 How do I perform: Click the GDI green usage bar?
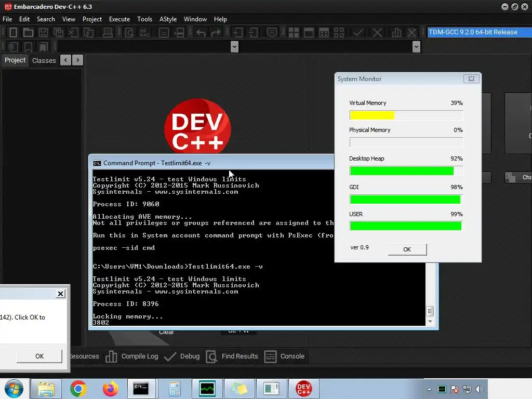(x=405, y=199)
